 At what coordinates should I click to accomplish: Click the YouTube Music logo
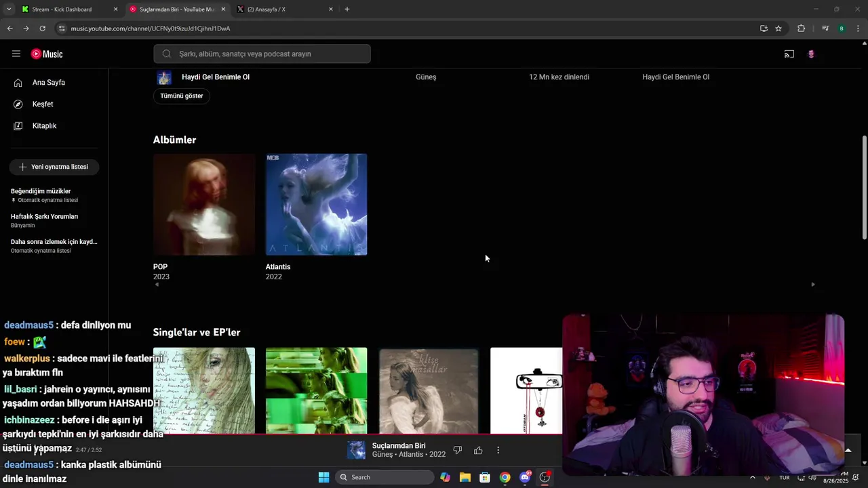[x=47, y=54]
